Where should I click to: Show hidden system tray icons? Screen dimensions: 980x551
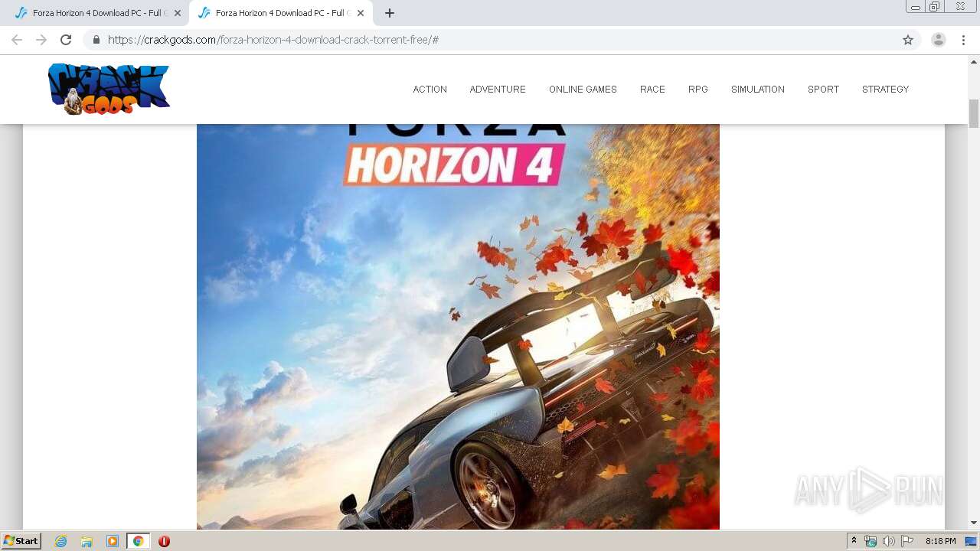(854, 541)
